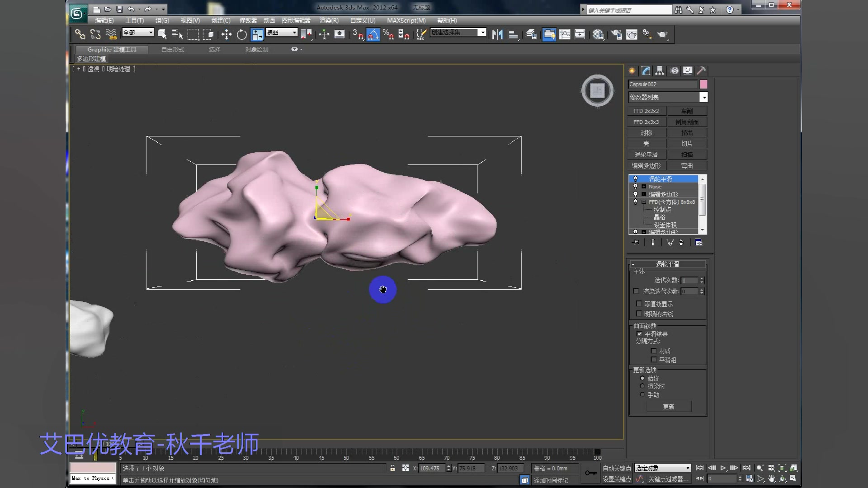Enable the 等值线显示 checkbox
The height and width of the screenshot is (488, 868).
(x=639, y=304)
